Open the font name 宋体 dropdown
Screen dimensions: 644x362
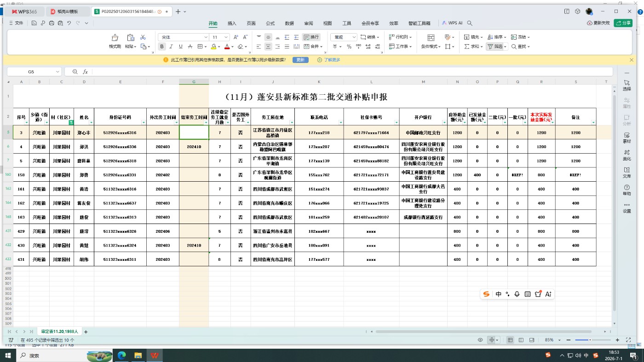184,37
